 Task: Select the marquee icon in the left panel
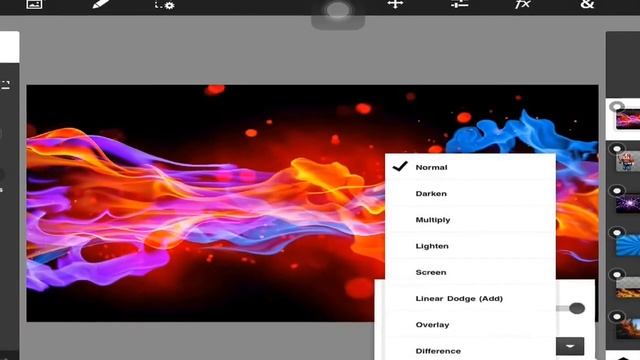[5, 85]
